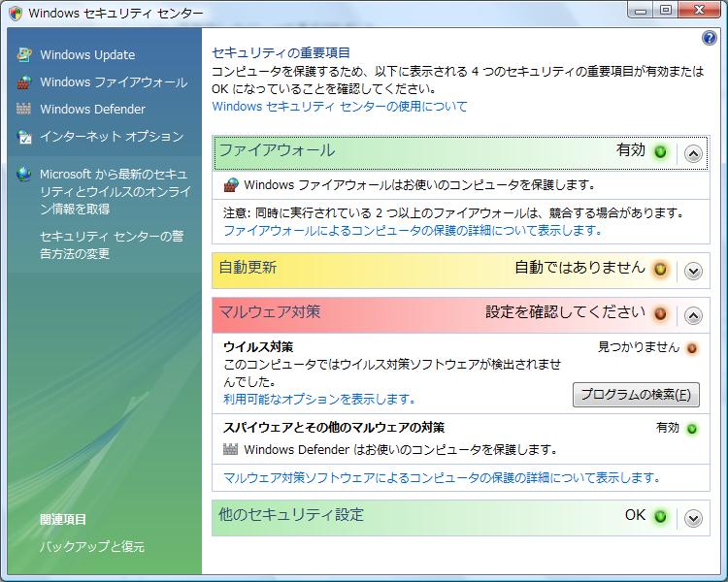The image size is (728, 582).
Task: Click the 関連項目 label in sidebar
Action: (63, 519)
